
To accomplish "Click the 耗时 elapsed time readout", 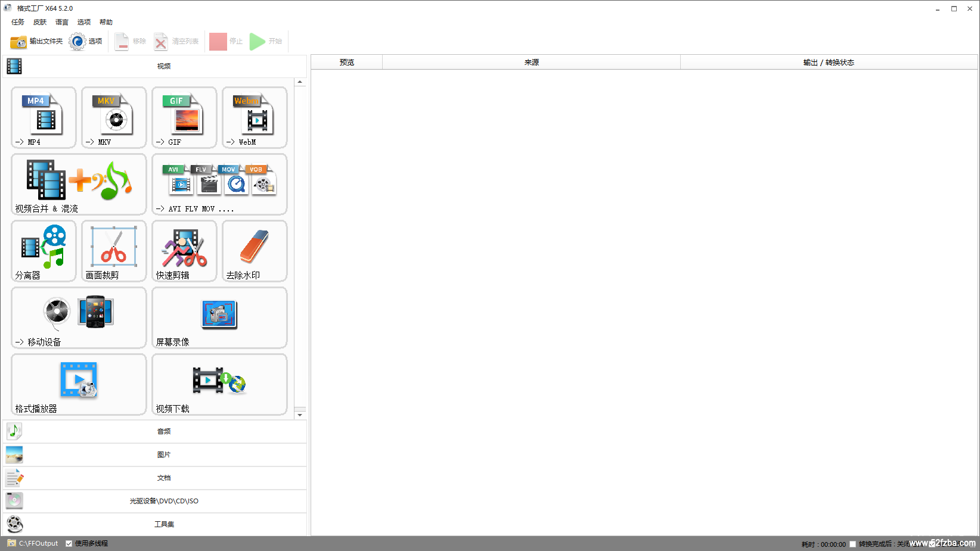I will pyautogui.click(x=824, y=544).
